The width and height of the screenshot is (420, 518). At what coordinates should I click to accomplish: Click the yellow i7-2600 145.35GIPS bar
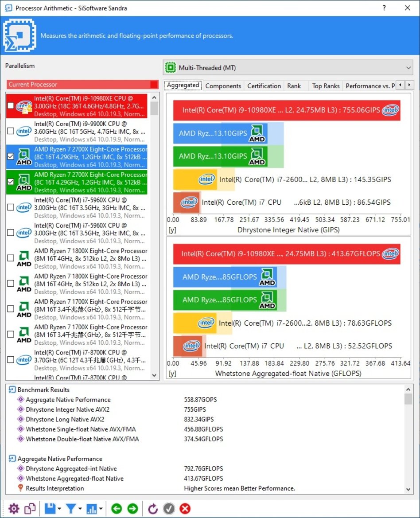coord(195,179)
